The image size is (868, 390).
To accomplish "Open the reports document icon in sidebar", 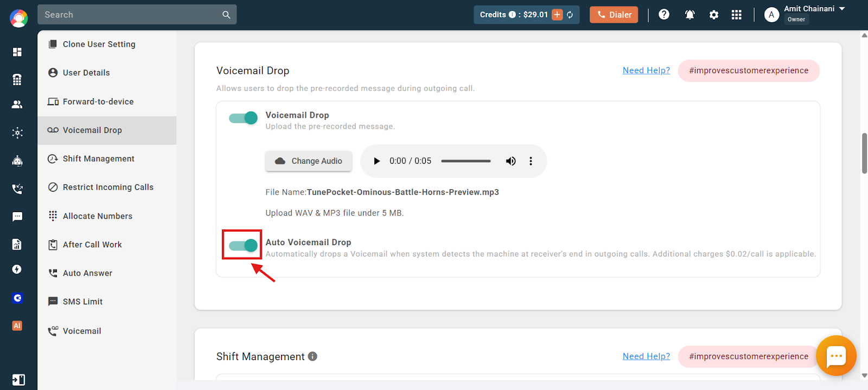I will coord(17,244).
